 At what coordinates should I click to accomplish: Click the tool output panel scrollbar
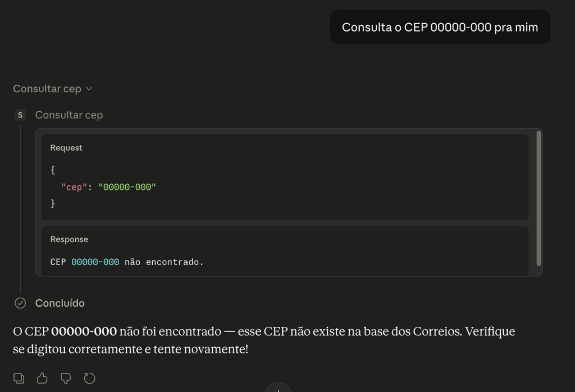(539, 198)
